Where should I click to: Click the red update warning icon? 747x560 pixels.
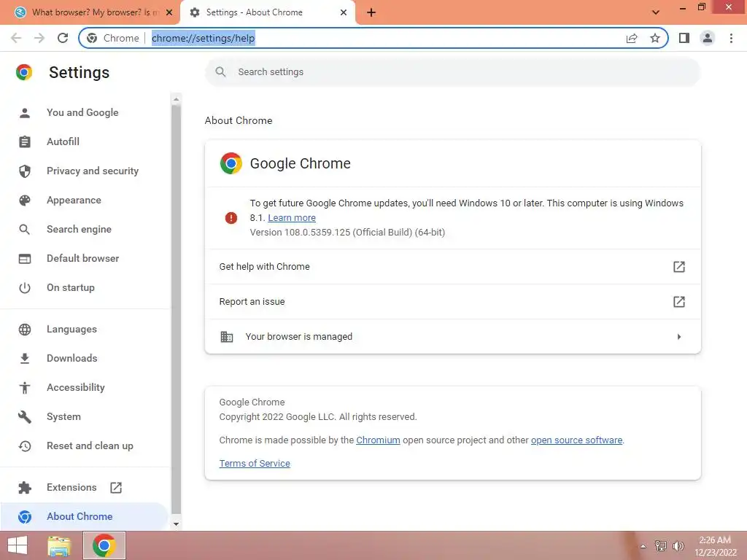[231, 217]
